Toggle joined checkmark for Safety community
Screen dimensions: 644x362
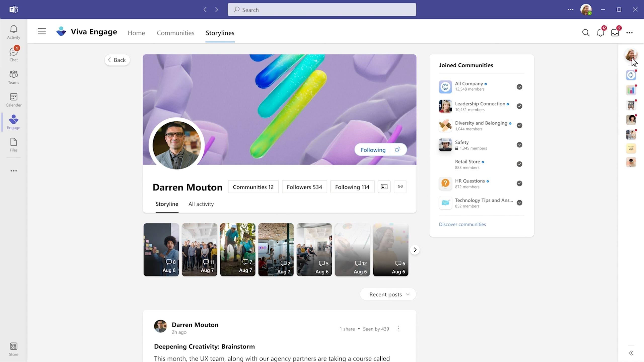click(x=519, y=145)
